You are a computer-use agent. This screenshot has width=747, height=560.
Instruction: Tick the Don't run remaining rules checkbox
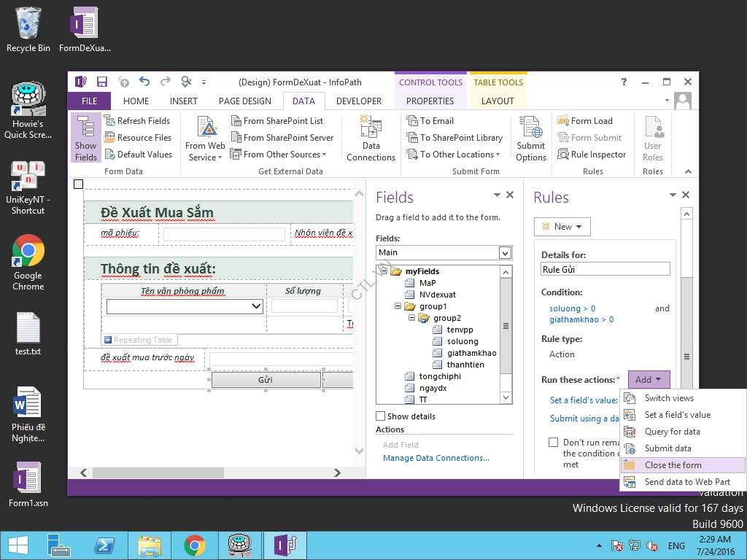[x=554, y=443]
